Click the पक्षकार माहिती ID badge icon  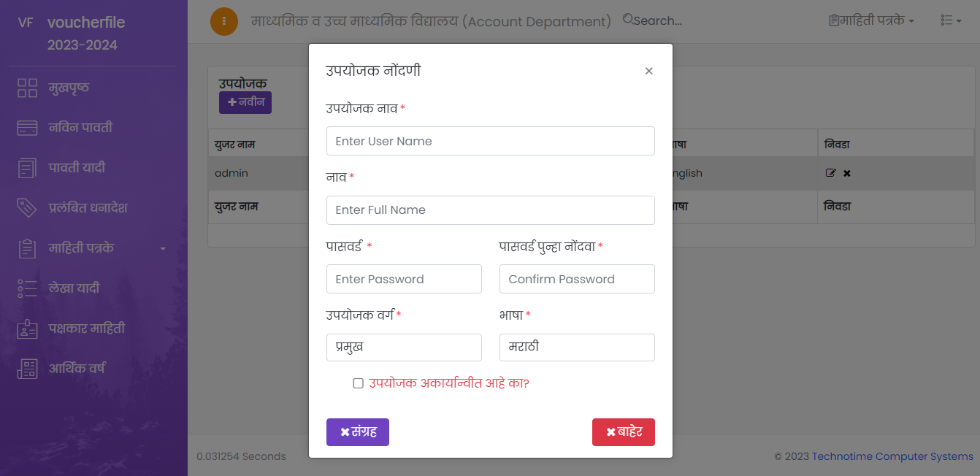tap(27, 329)
